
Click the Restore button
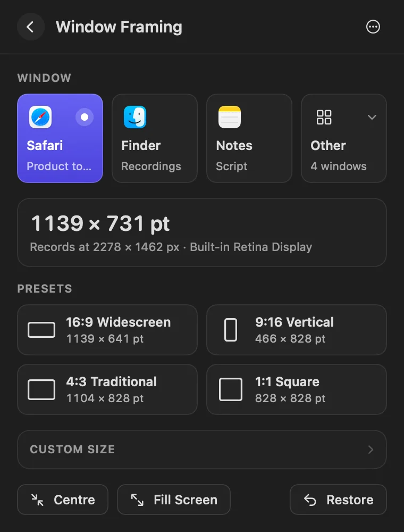tap(338, 500)
